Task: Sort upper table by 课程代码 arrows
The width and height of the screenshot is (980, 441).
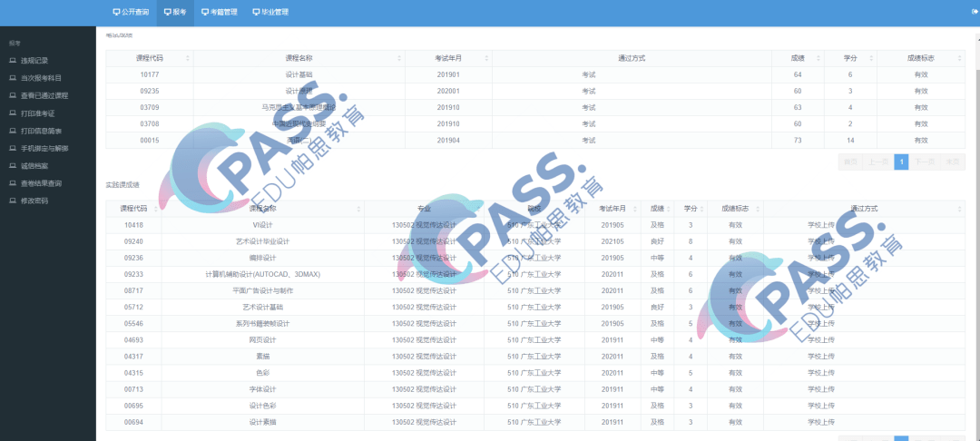Action: [187, 58]
